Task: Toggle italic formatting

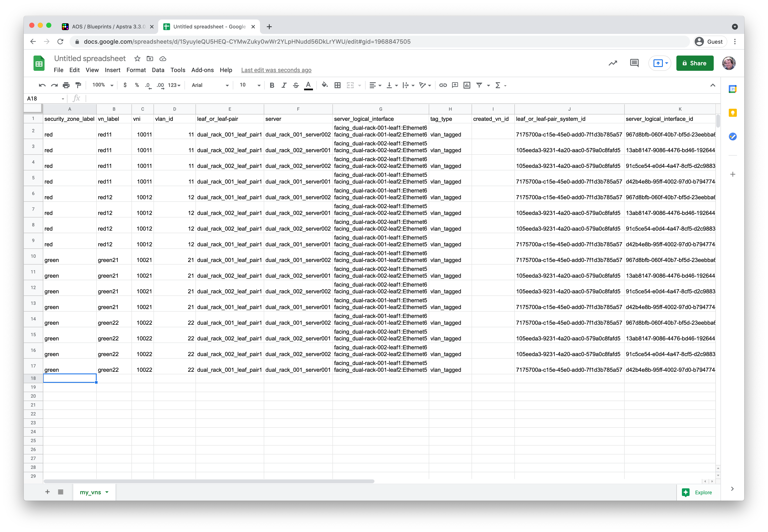Action: (x=284, y=85)
